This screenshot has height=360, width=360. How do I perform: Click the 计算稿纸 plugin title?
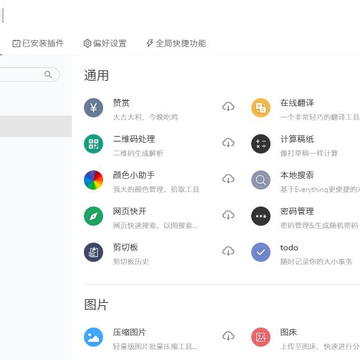[x=297, y=139]
